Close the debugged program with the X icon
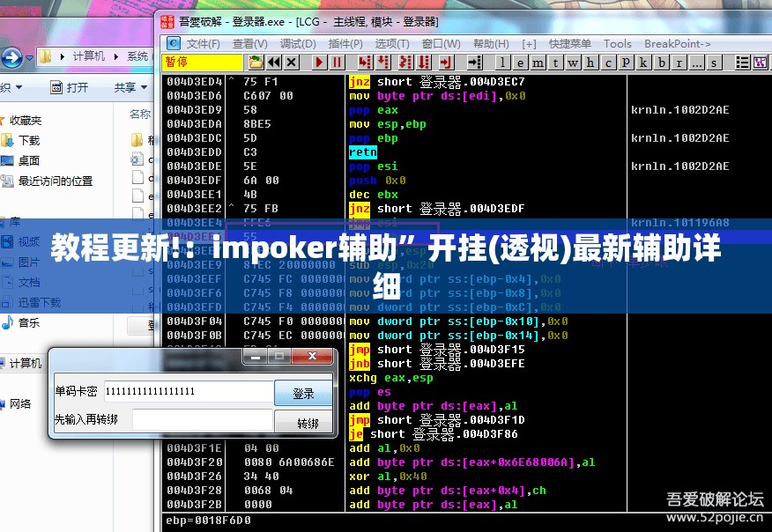 [292, 62]
